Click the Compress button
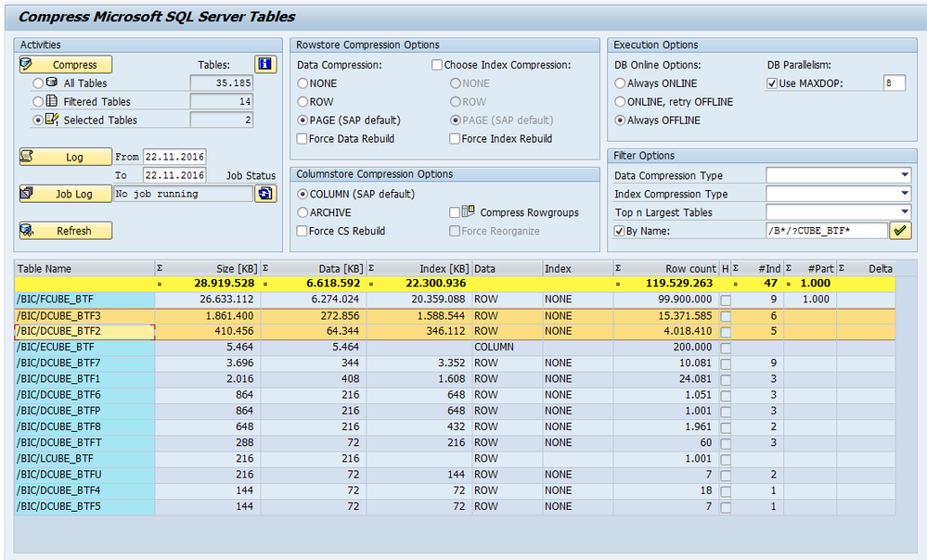 (66, 64)
